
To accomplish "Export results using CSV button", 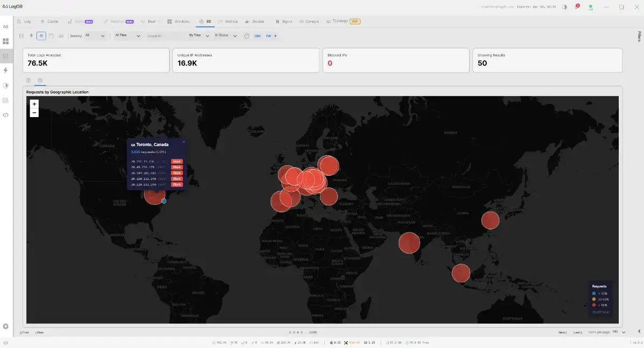I will pos(258,36).
